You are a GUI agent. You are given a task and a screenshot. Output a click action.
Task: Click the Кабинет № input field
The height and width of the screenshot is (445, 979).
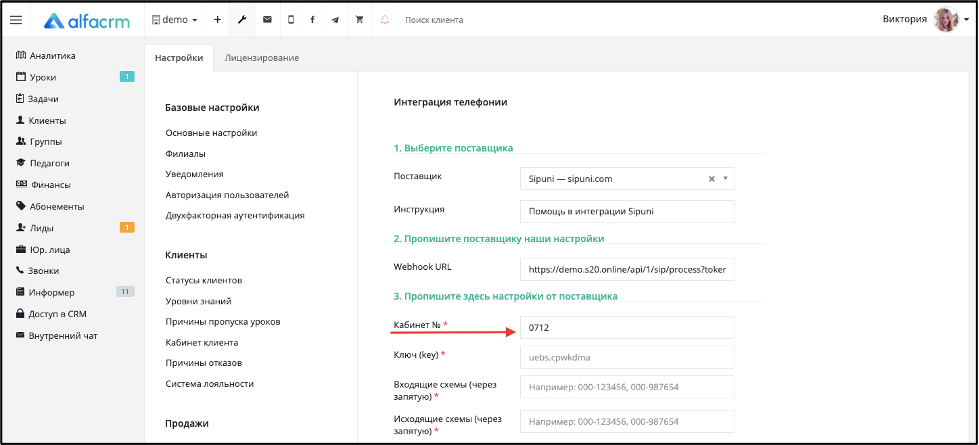[627, 328]
